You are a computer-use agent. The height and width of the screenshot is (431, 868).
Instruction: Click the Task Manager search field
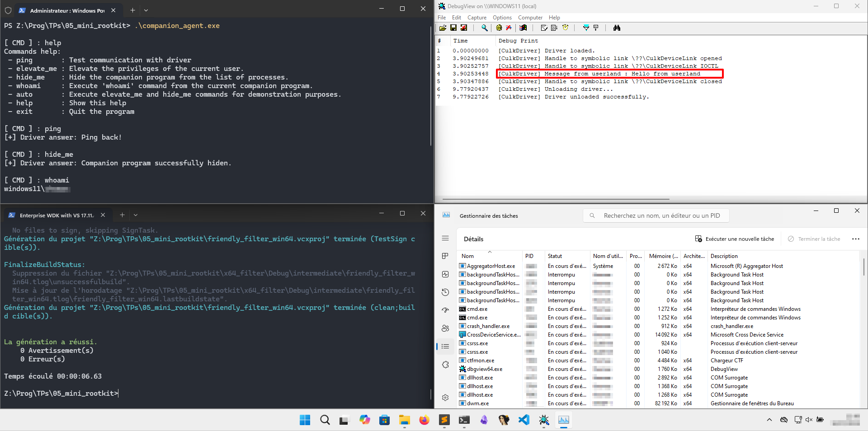pos(656,215)
